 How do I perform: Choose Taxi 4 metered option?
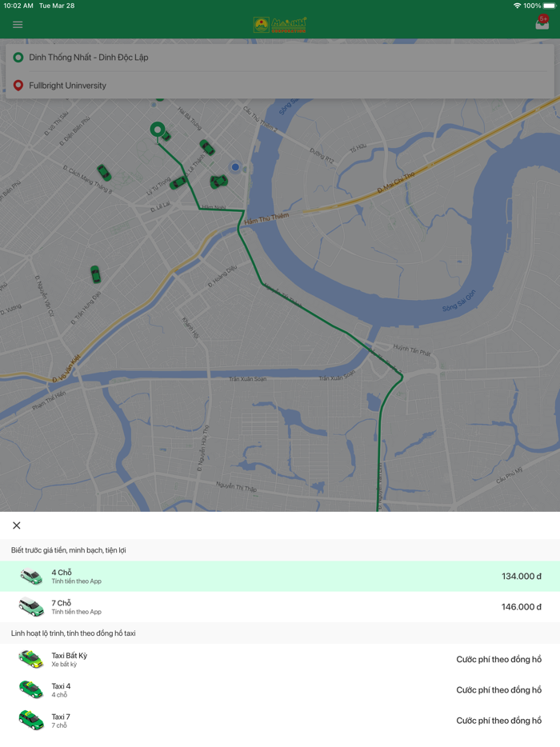280,690
